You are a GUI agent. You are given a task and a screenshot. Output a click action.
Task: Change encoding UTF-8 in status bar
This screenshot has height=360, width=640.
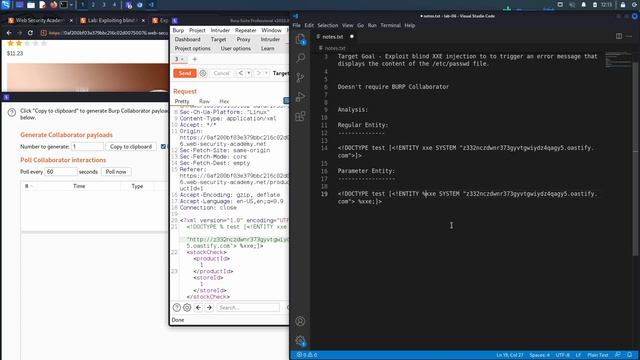point(562,355)
